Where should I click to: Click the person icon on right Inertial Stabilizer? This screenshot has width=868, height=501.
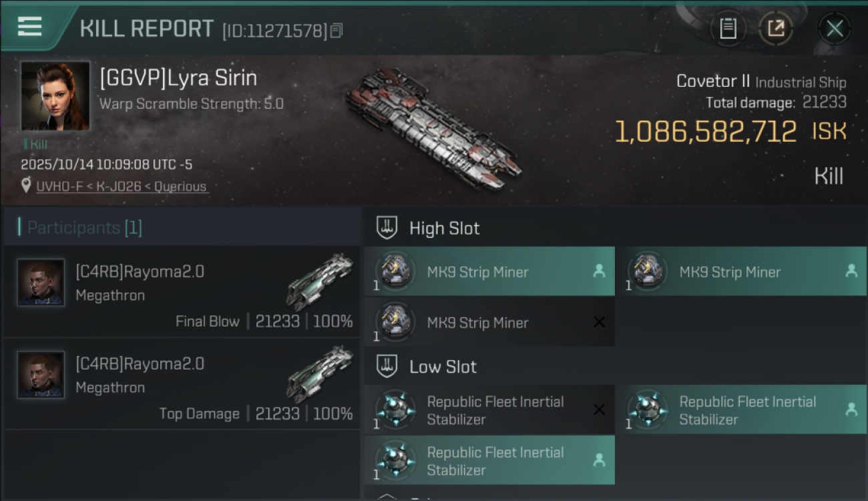tap(851, 409)
